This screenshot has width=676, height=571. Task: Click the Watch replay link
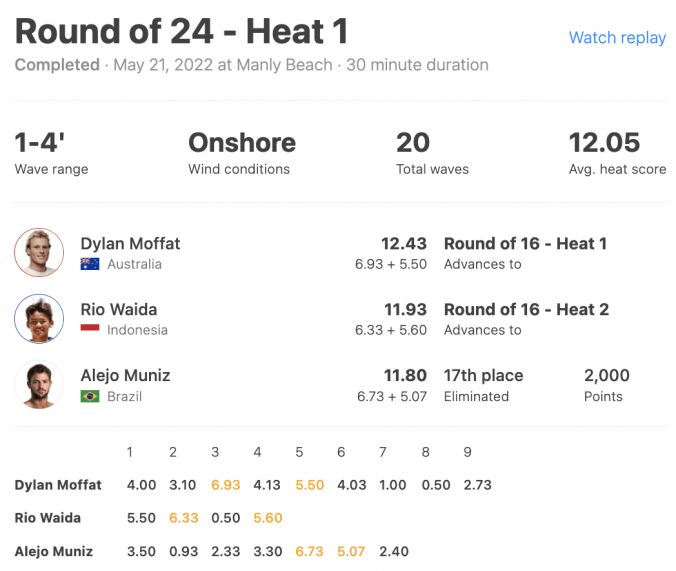617,38
